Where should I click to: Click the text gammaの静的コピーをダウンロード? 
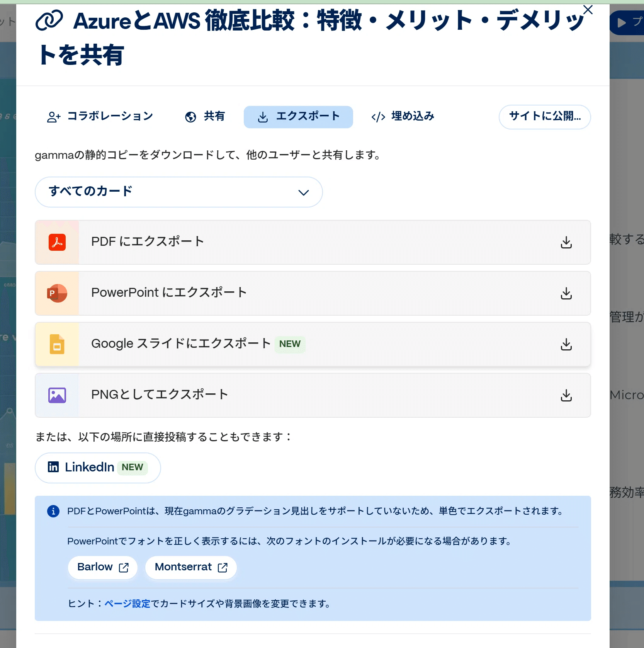(208, 155)
